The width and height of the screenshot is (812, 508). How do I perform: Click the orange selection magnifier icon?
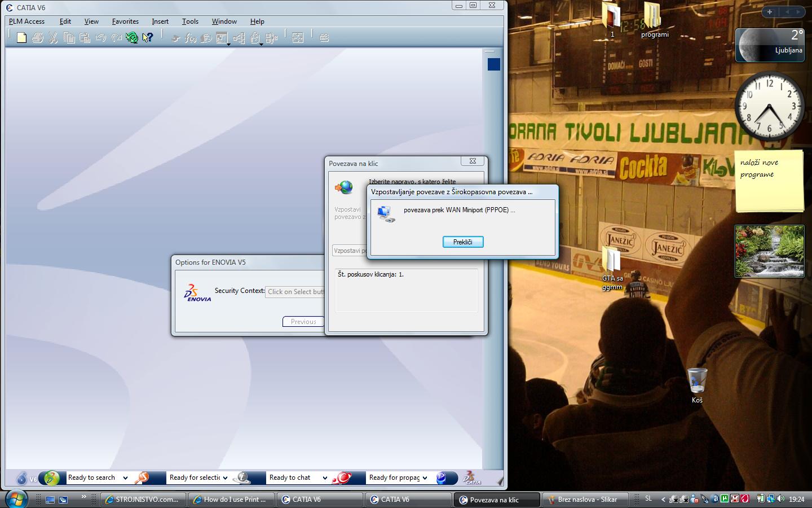142,478
